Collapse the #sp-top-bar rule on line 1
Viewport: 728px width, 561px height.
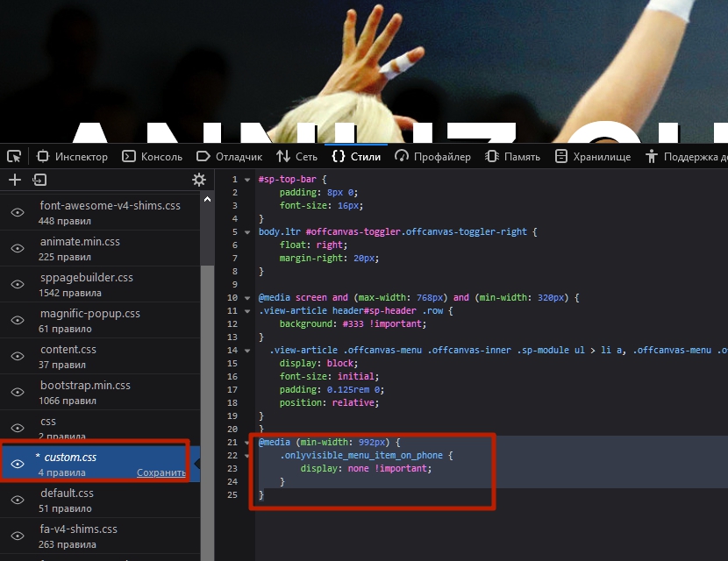pos(247,180)
